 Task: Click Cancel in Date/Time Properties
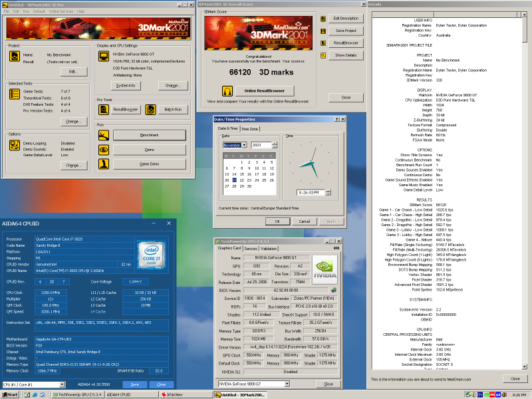pos(305,221)
